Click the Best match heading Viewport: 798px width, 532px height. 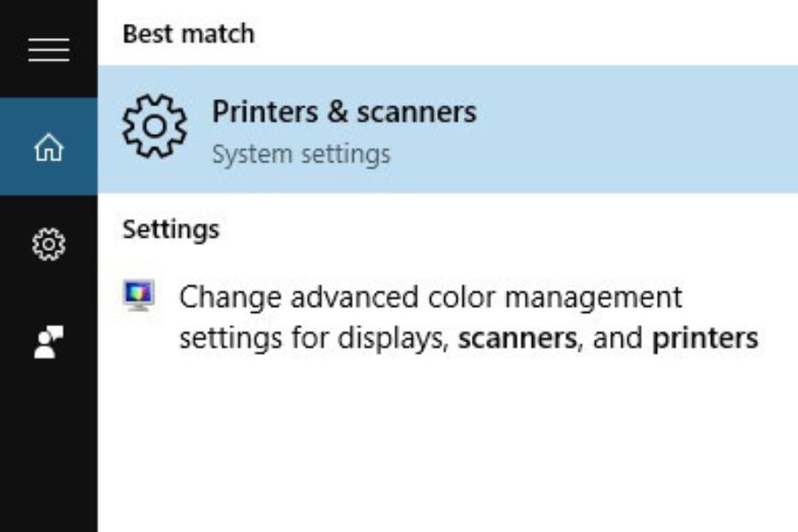[188, 35]
